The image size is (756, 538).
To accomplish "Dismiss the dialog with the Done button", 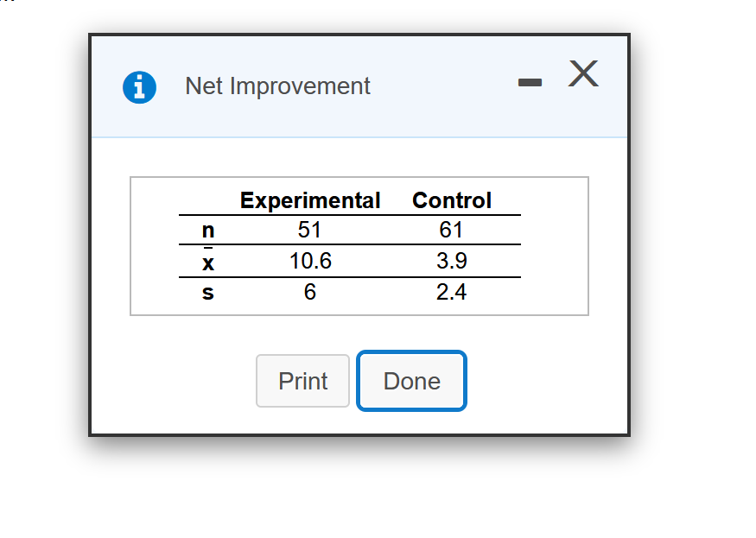I will [412, 381].
